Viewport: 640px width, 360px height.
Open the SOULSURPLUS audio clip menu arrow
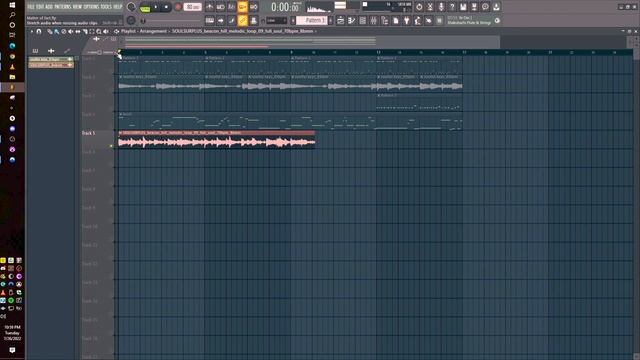pos(120,133)
